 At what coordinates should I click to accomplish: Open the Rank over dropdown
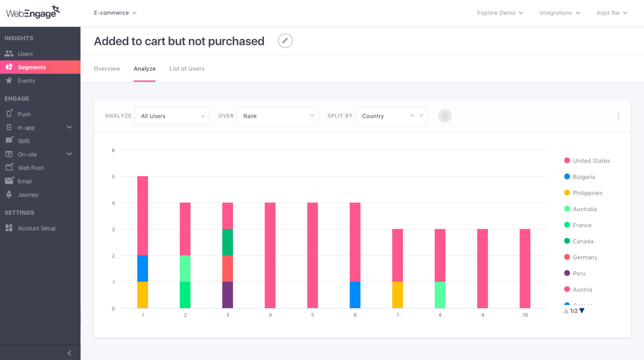coord(277,116)
